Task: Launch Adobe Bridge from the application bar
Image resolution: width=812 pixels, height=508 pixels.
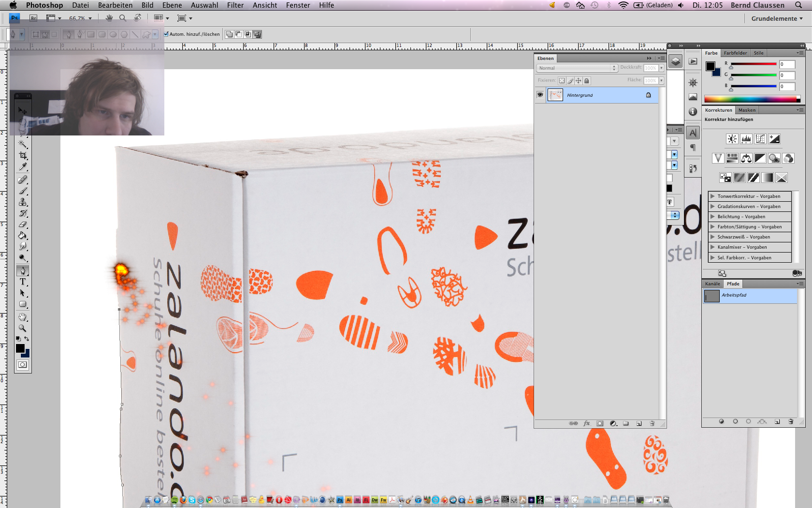Action: click(33, 18)
